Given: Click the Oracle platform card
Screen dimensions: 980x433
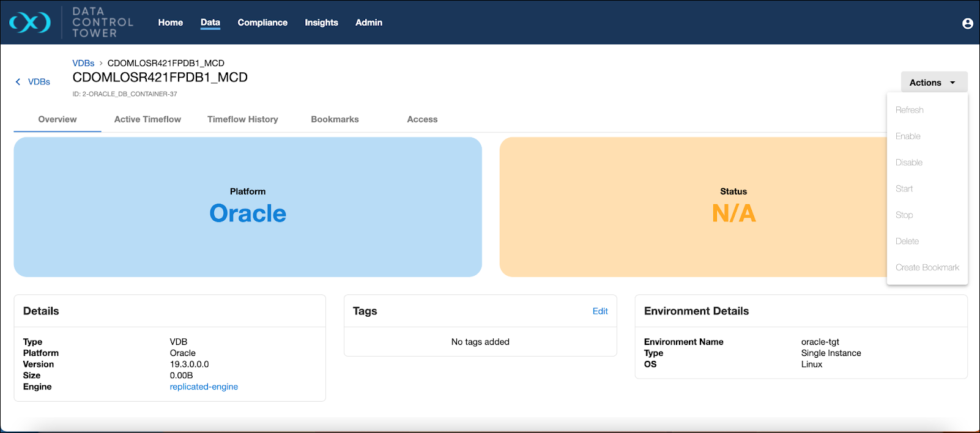Looking at the screenshot, I should click(248, 207).
